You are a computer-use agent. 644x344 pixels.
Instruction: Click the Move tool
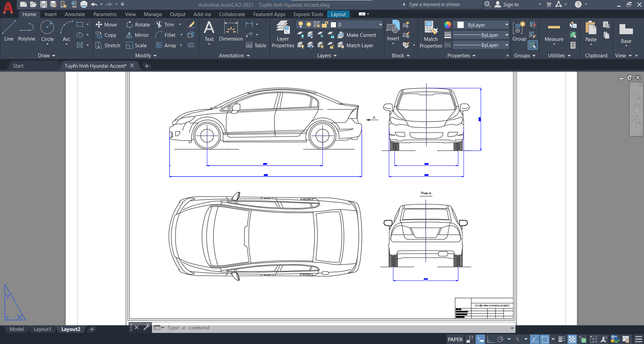pos(106,25)
